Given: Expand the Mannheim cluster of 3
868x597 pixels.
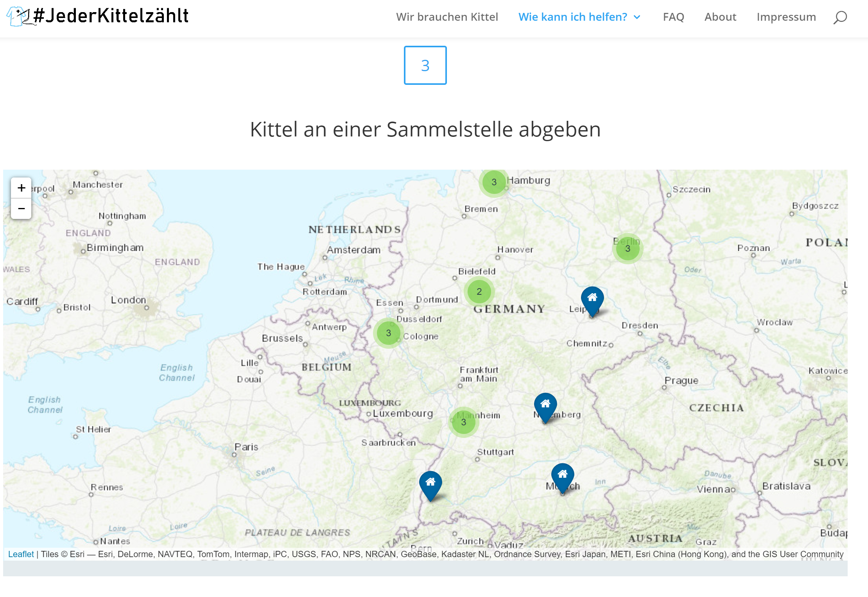Looking at the screenshot, I should coord(463,422).
